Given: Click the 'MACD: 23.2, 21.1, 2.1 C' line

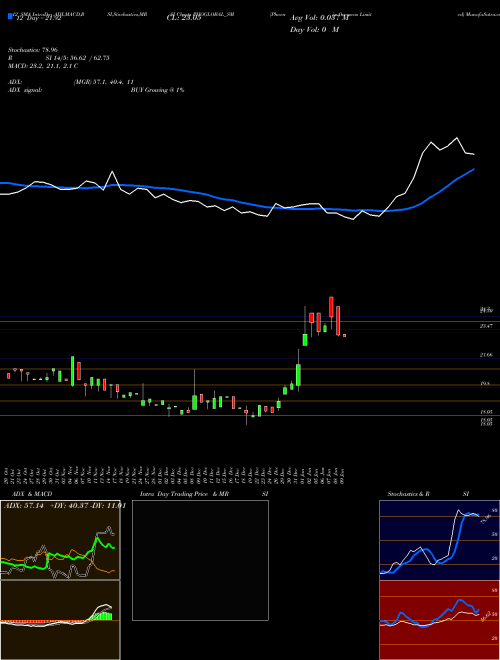Looking at the screenshot, I should 43,66.
